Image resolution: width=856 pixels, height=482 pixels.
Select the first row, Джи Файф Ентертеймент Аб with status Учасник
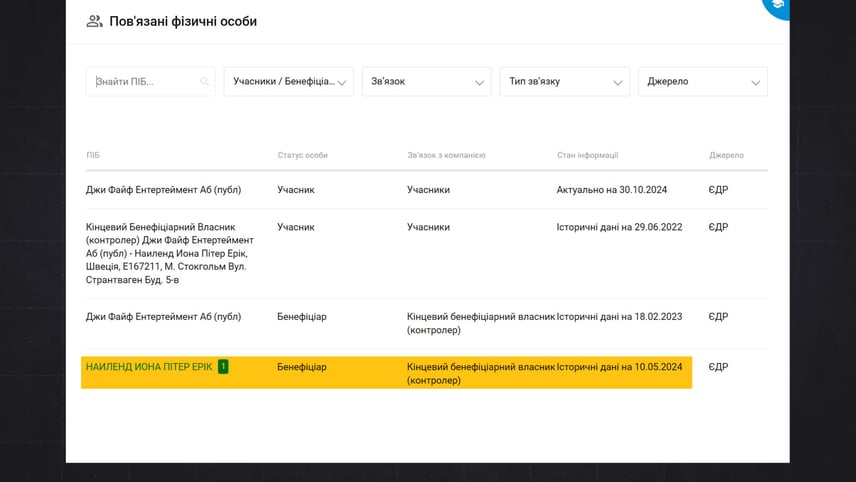(x=163, y=189)
